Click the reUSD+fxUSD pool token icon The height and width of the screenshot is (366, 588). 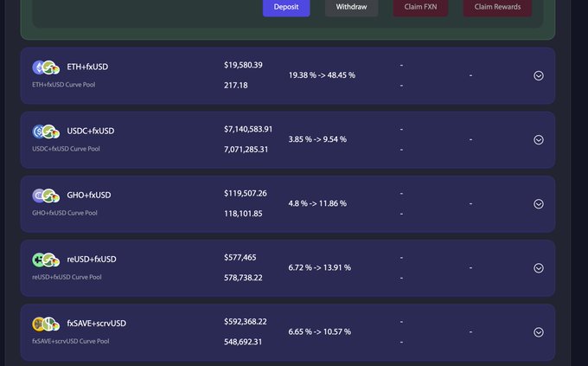(45, 260)
